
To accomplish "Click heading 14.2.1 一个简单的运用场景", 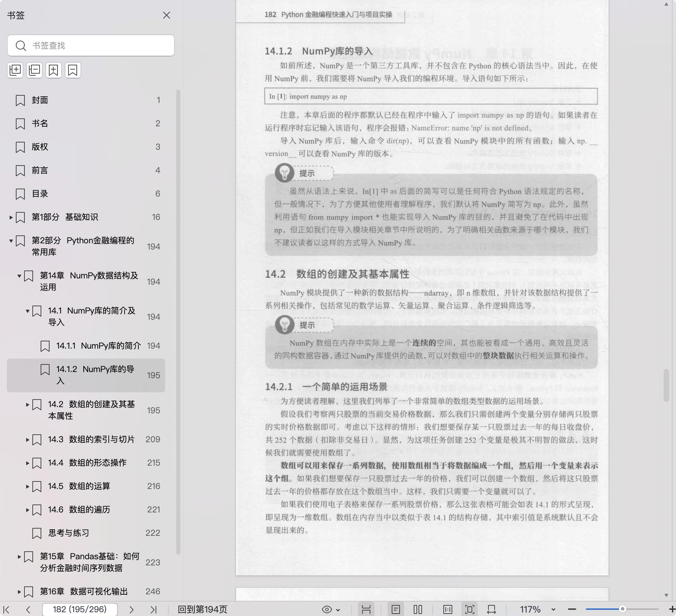I will click(326, 387).
